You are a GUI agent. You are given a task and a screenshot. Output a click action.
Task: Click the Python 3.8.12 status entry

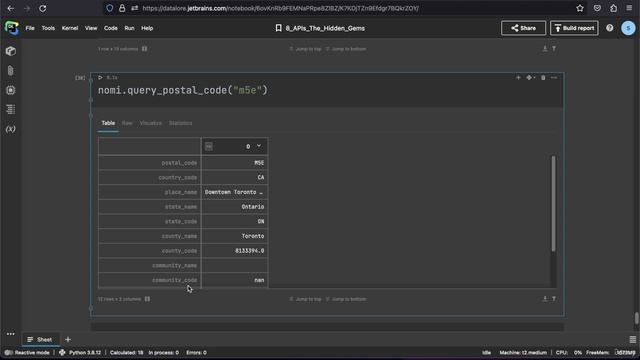pos(80,352)
